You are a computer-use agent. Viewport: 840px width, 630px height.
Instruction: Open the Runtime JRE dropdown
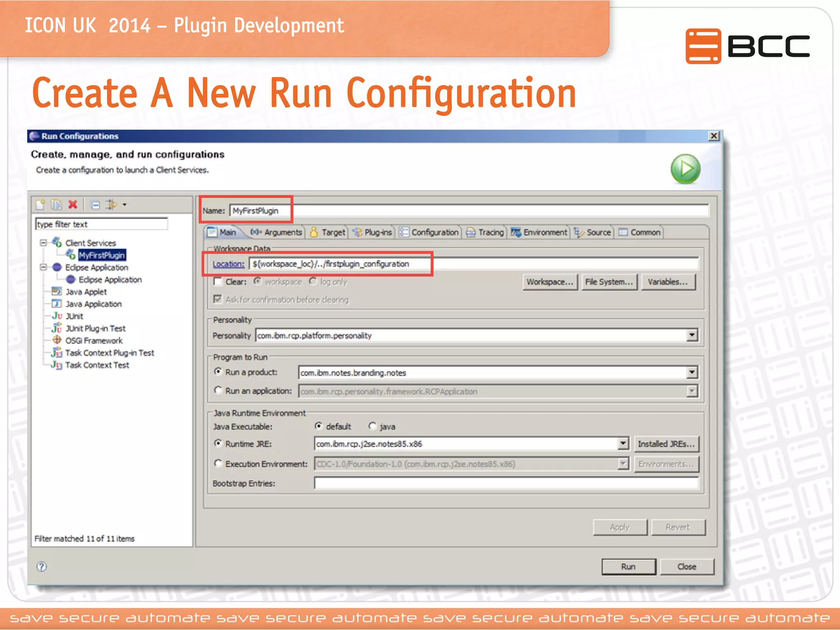click(623, 443)
